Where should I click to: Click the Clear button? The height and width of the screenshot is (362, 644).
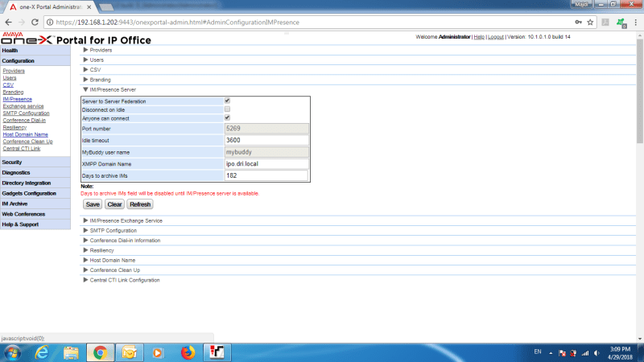coord(114,204)
